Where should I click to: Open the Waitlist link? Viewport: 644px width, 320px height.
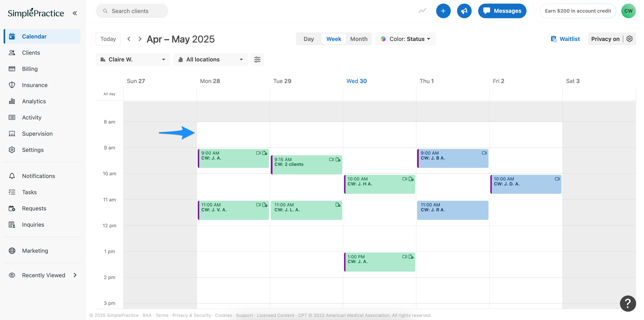click(x=565, y=39)
